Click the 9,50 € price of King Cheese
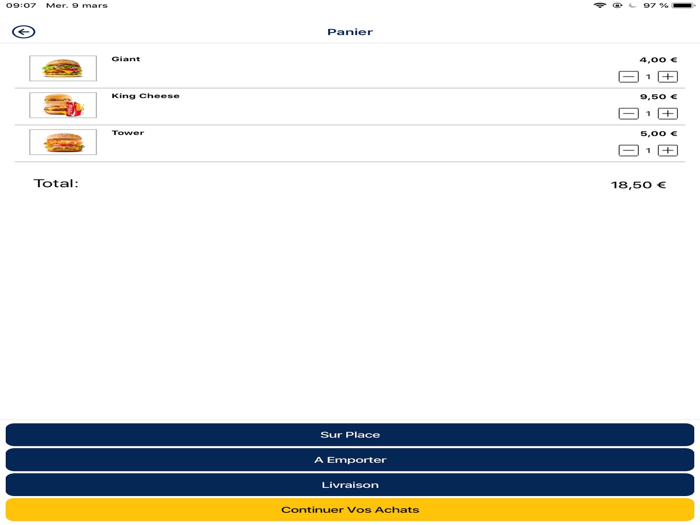 658,97
